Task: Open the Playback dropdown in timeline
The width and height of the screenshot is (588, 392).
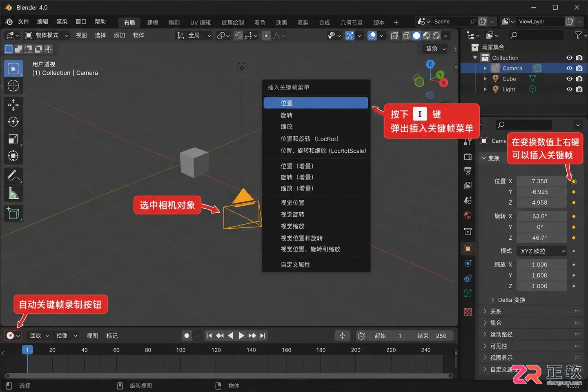Action: click(x=40, y=336)
